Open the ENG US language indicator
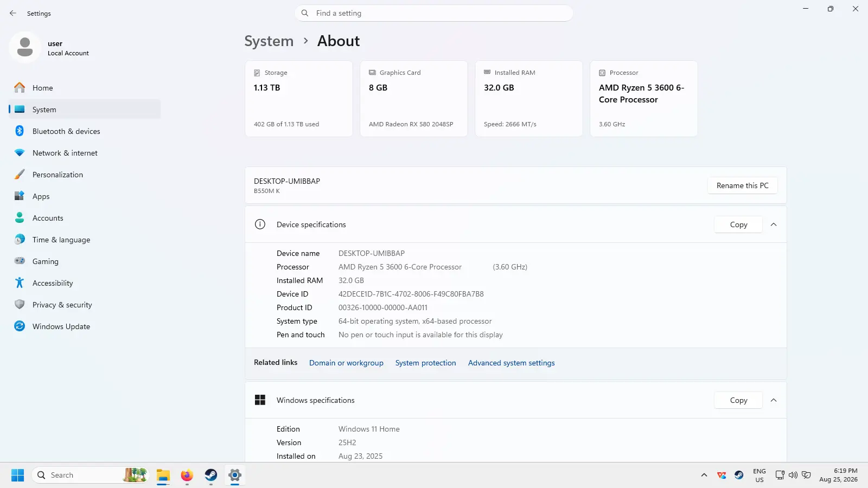 [759, 475]
